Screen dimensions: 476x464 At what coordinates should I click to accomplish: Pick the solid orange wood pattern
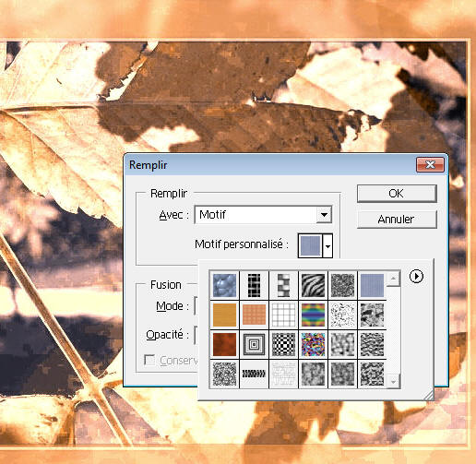pyautogui.click(x=224, y=315)
